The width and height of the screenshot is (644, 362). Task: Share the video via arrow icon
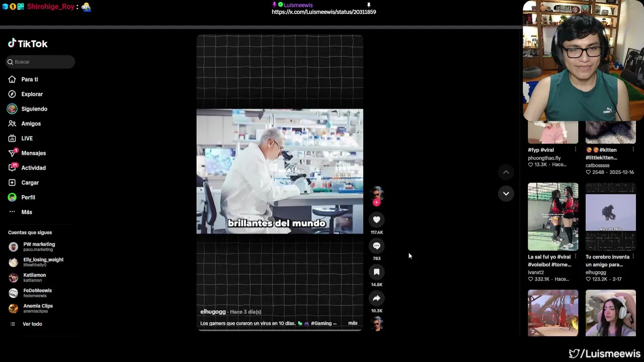point(376,298)
